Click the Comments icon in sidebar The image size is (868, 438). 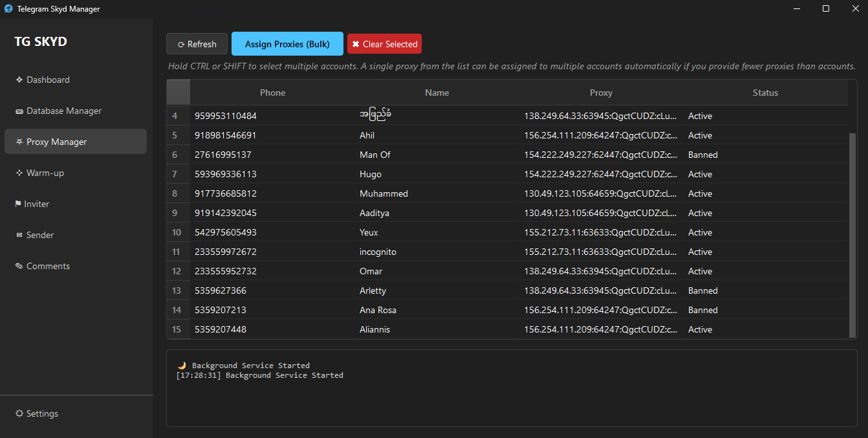pos(19,267)
